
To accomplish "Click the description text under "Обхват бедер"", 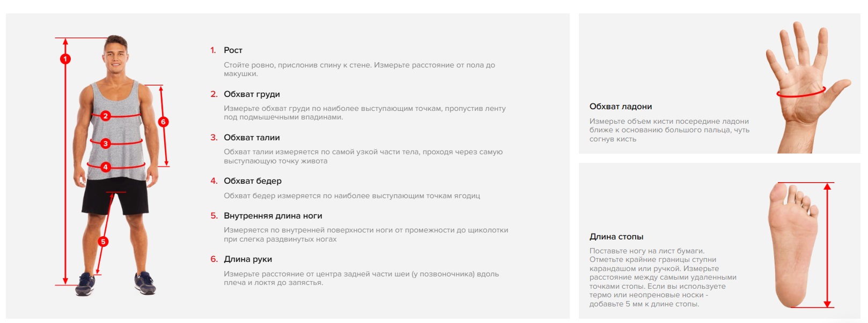I will point(351,196).
